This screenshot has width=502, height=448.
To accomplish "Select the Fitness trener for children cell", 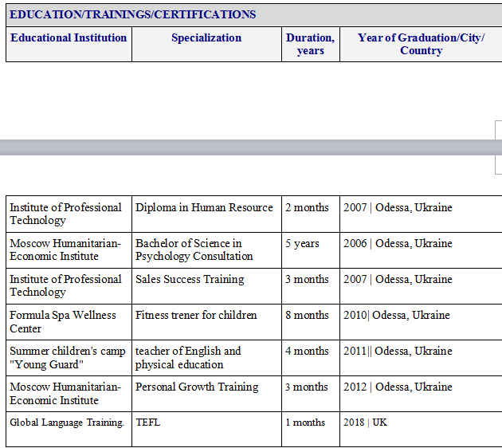I will 196,315.
